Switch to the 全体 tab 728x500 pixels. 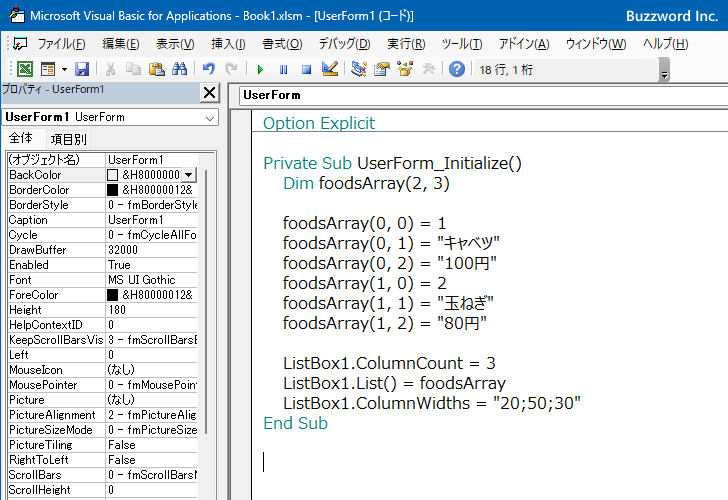(21, 138)
